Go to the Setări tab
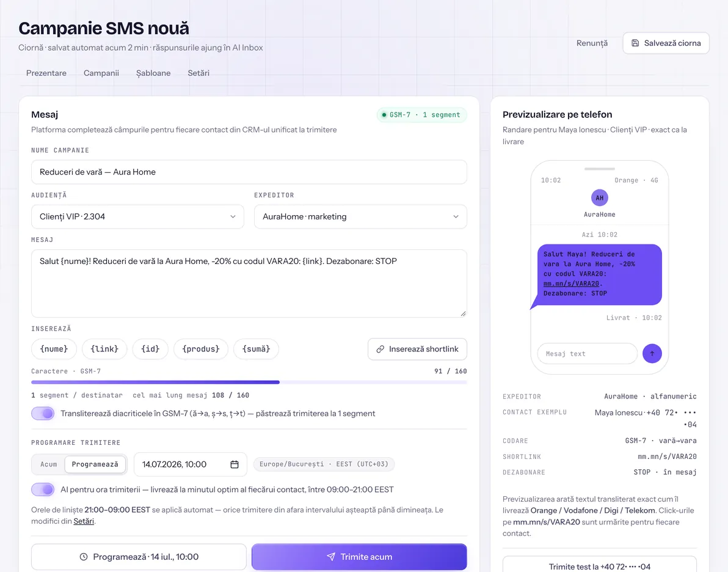 pyautogui.click(x=198, y=73)
